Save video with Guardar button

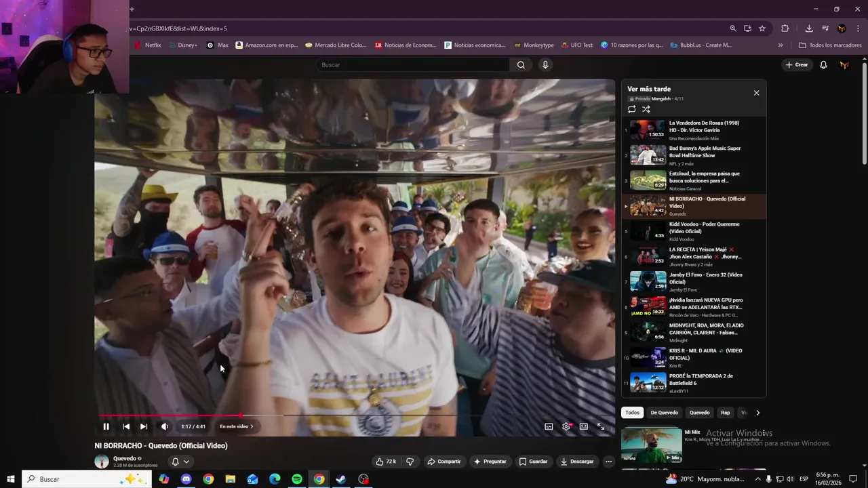[533, 462]
